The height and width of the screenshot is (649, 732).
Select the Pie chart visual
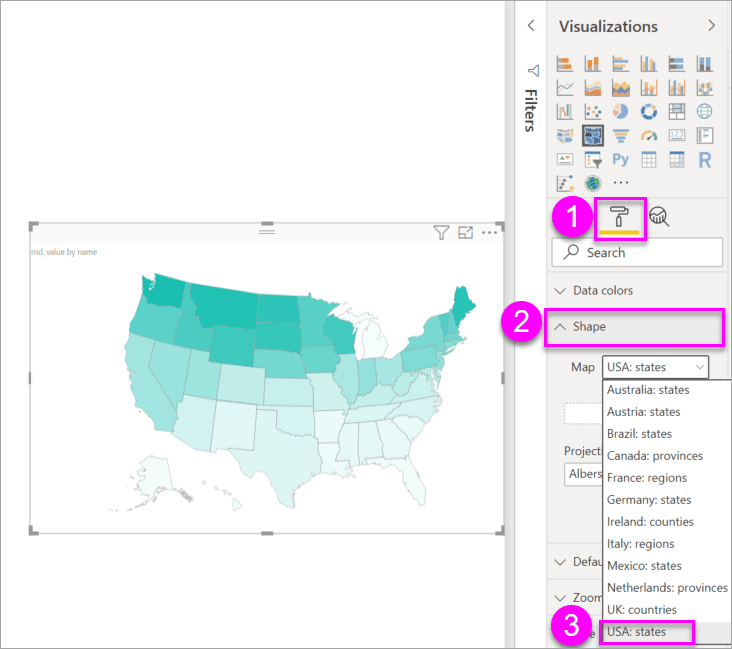tap(621, 111)
